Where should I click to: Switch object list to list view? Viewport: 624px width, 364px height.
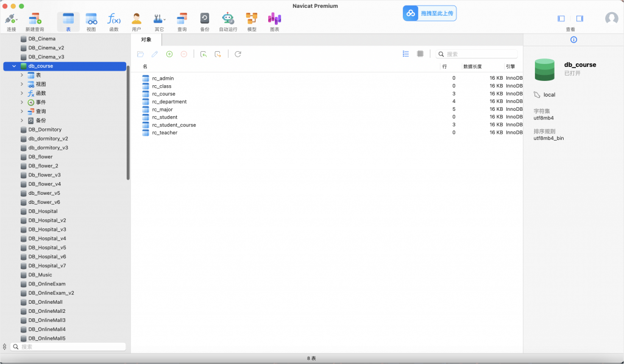point(406,54)
